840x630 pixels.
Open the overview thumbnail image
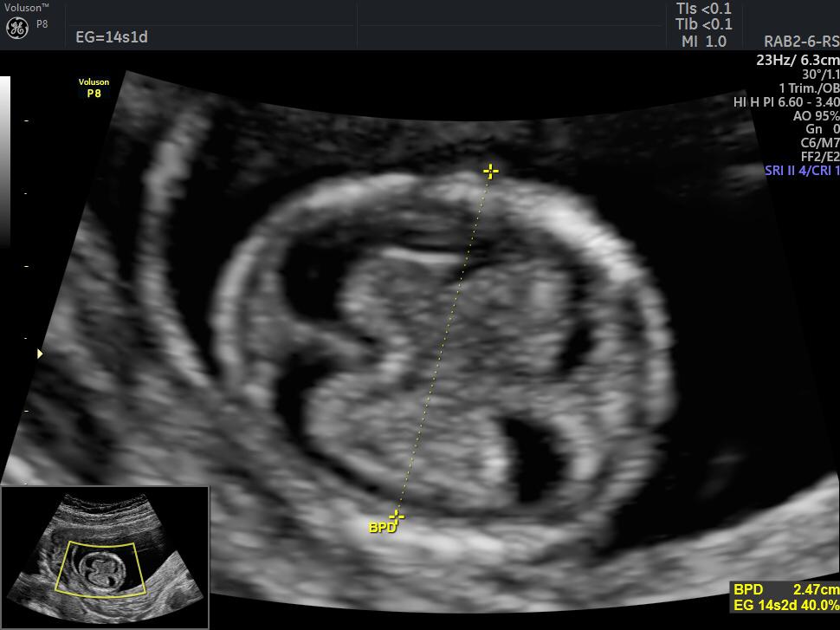point(105,557)
